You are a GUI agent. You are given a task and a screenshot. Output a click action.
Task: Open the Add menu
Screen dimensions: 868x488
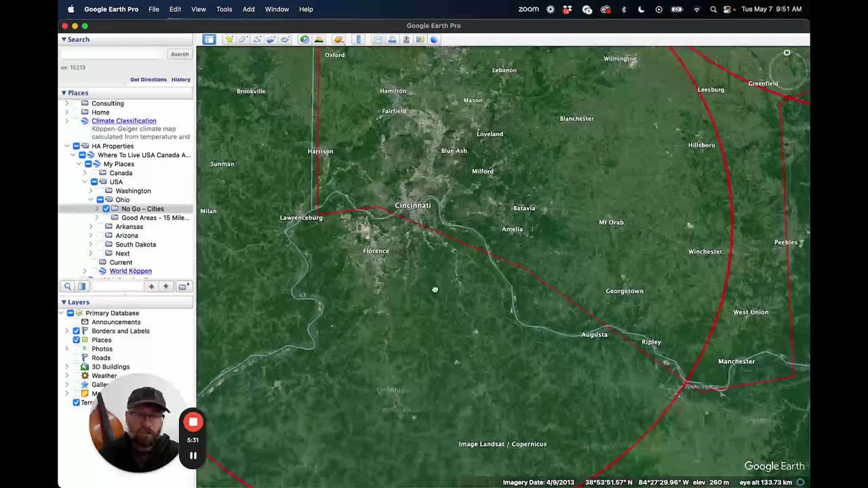click(249, 9)
